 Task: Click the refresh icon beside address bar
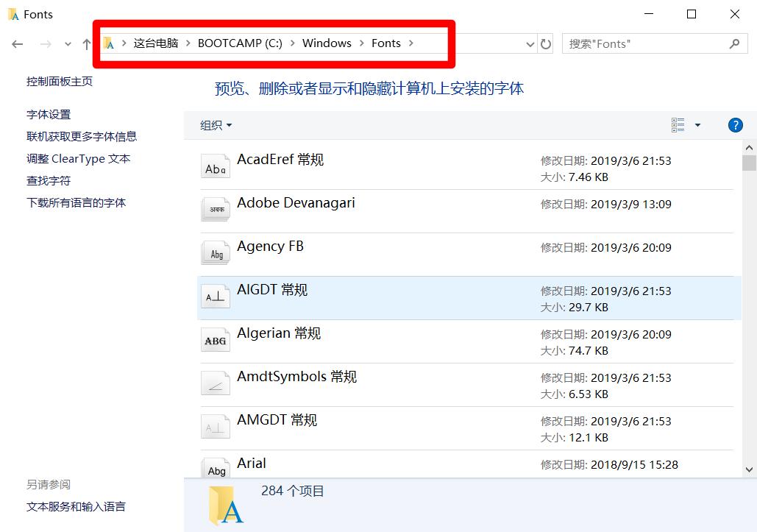pos(545,43)
